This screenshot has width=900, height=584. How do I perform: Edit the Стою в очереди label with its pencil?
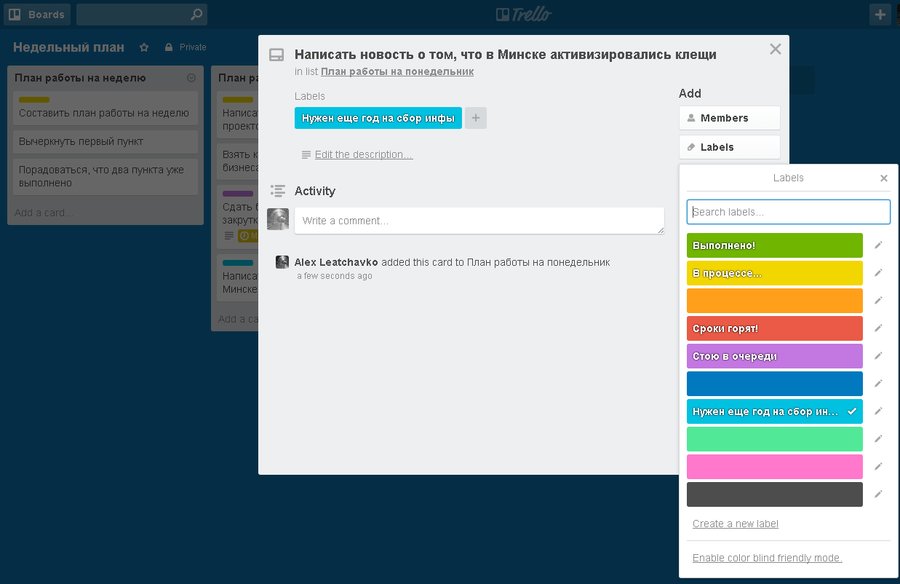(878, 355)
